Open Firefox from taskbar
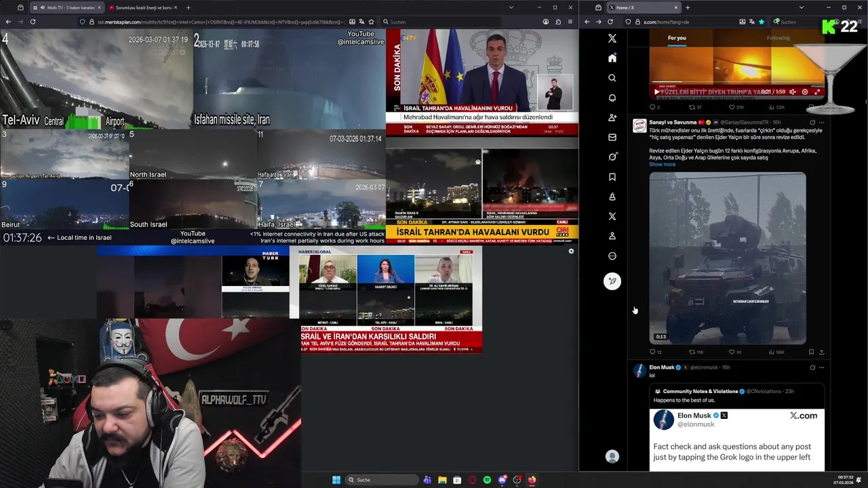 532,480
